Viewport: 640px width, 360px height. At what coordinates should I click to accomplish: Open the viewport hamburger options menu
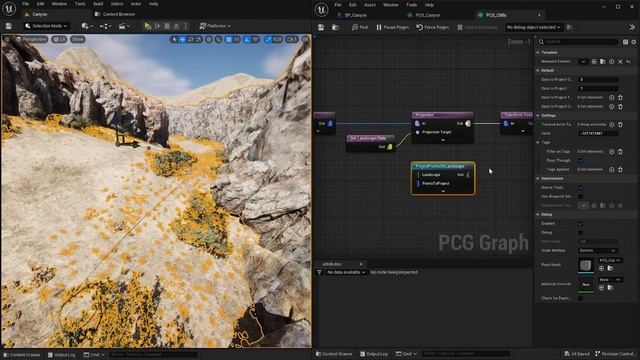coord(7,39)
